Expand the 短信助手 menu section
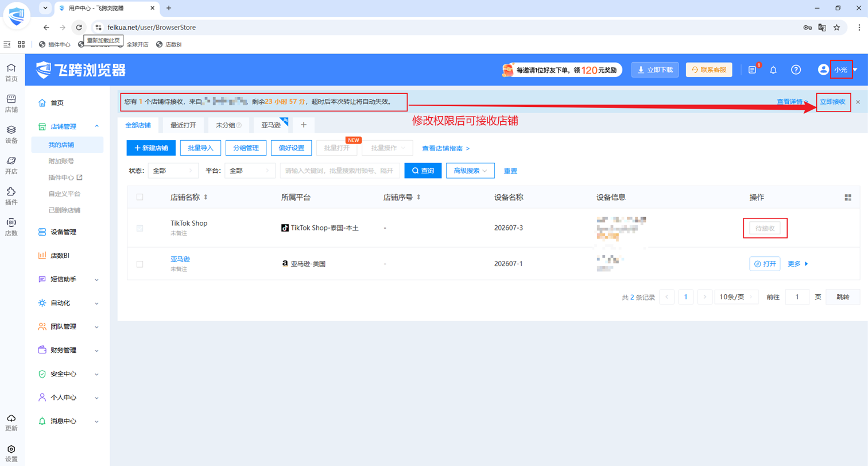This screenshot has height=466, width=868. 96,279
